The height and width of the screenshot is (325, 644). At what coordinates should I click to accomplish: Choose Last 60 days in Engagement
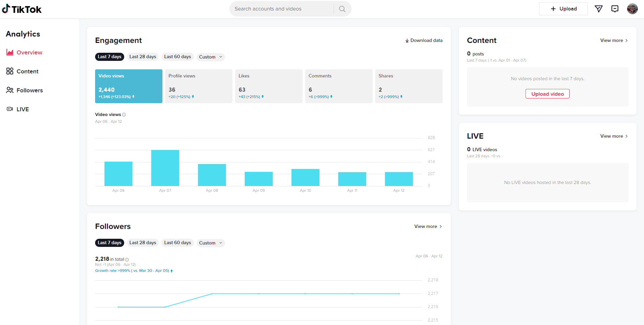[x=178, y=57]
